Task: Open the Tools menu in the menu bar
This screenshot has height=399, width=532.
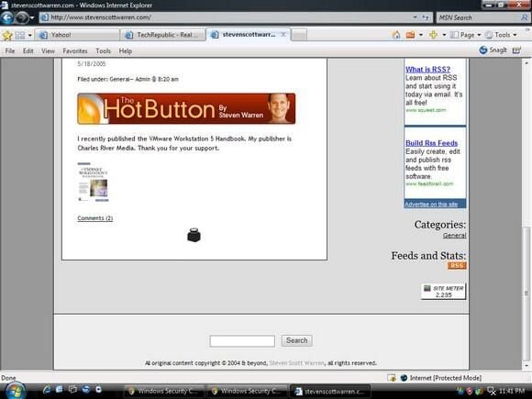Action: coord(103,50)
